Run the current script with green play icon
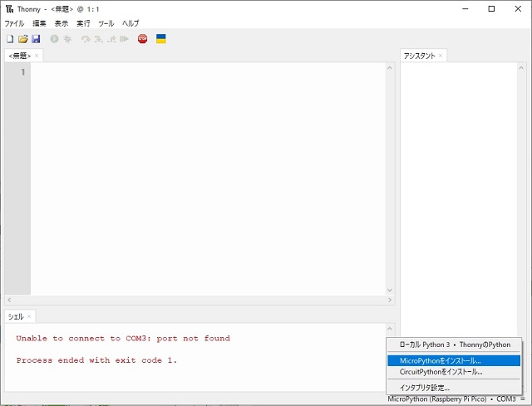 (54, 39)
